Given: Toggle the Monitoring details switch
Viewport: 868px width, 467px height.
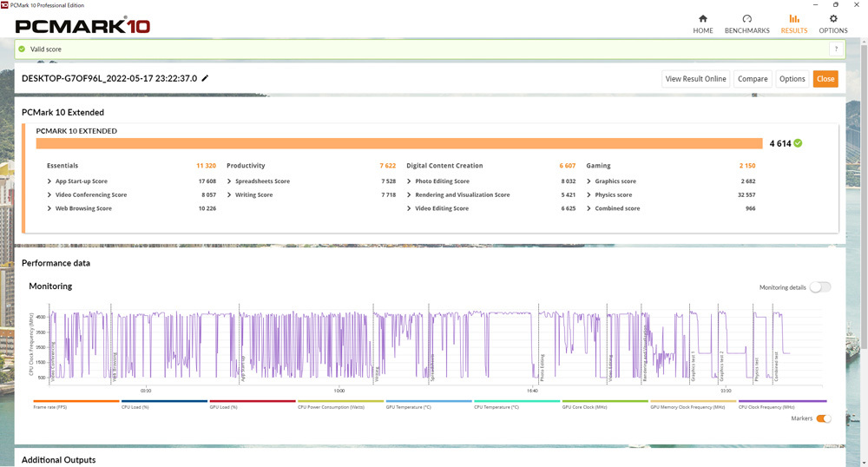Looking at the screenshot, I should click(820, 287).
